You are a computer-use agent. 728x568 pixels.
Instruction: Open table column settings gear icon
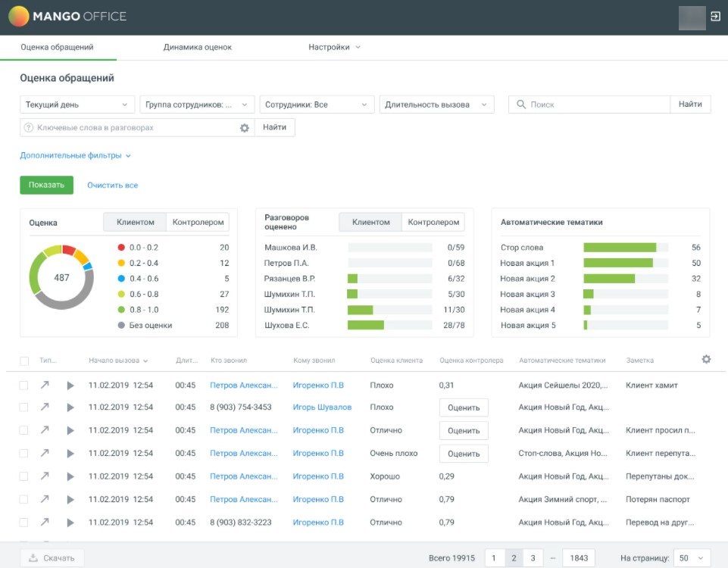[706, 360]
